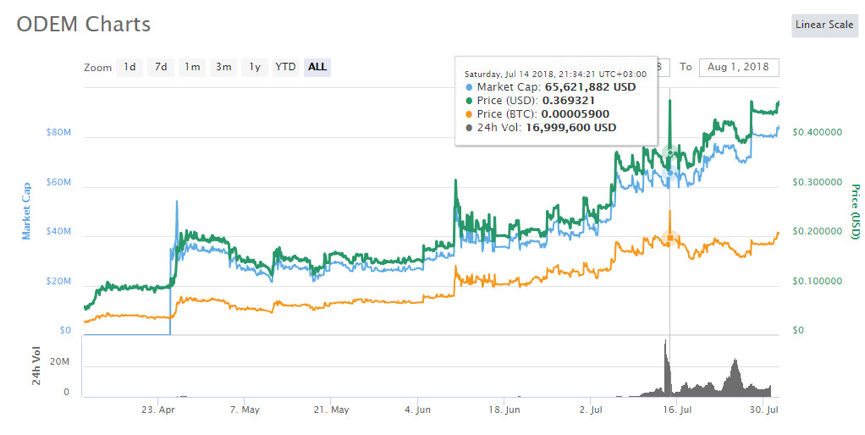The width and height of the screenshot is (865, 435).
Task: Switch zoom to 1y
Action: (x=254, y=67)
